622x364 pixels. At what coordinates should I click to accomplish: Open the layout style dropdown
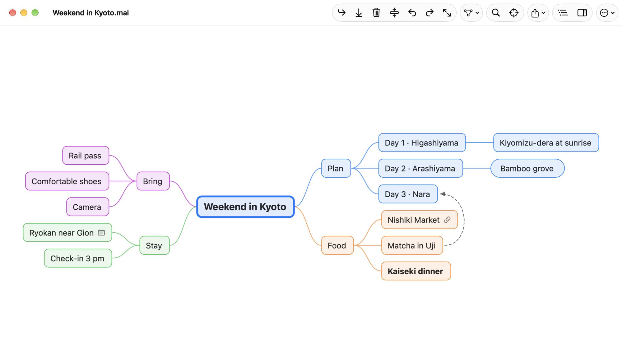pos(471,13)
